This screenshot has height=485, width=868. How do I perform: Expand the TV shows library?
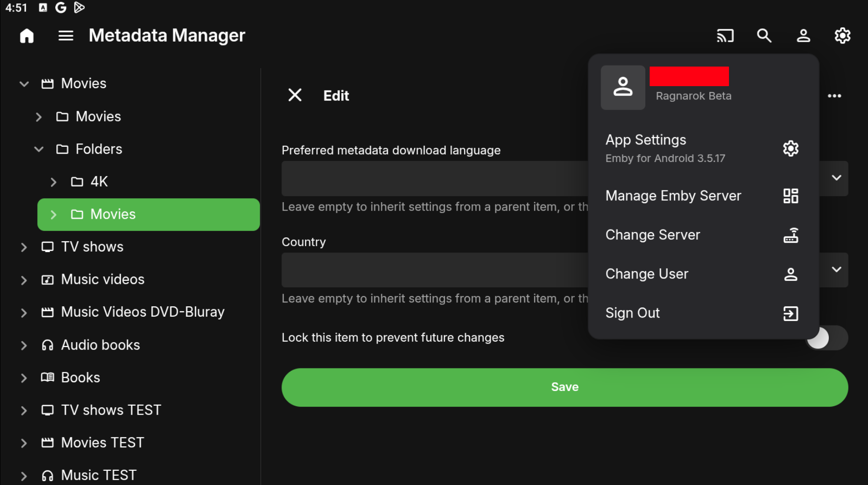24,247
